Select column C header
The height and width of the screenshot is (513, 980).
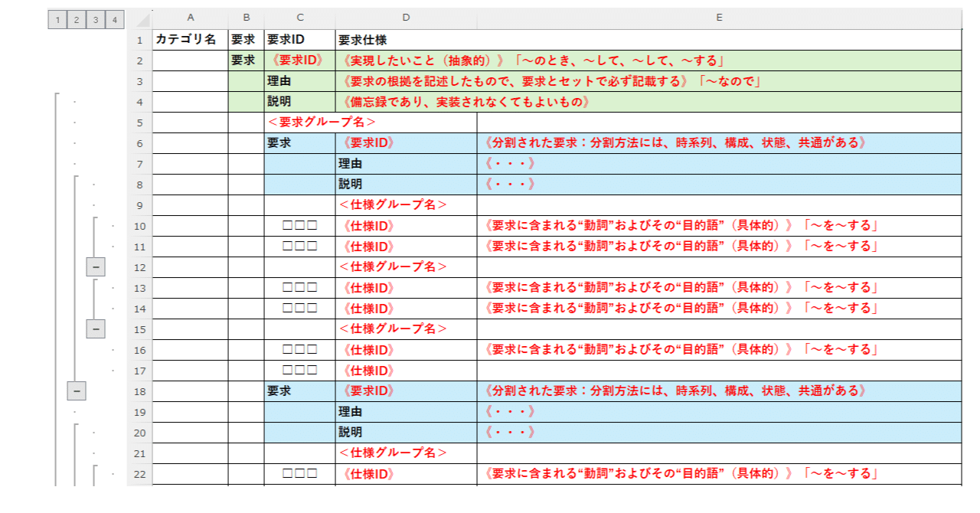pos(299,17)
